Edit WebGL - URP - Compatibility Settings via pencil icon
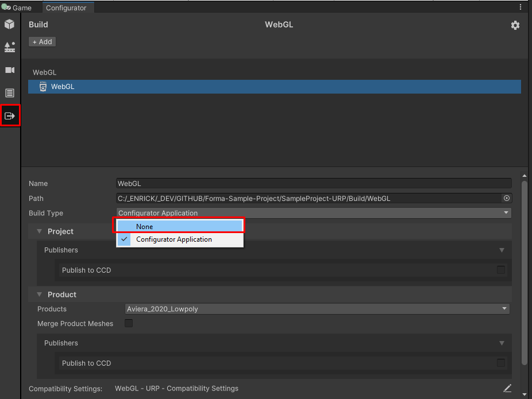Image resolution: width=532 pixels, height=399 pixels. click(507, 389)
